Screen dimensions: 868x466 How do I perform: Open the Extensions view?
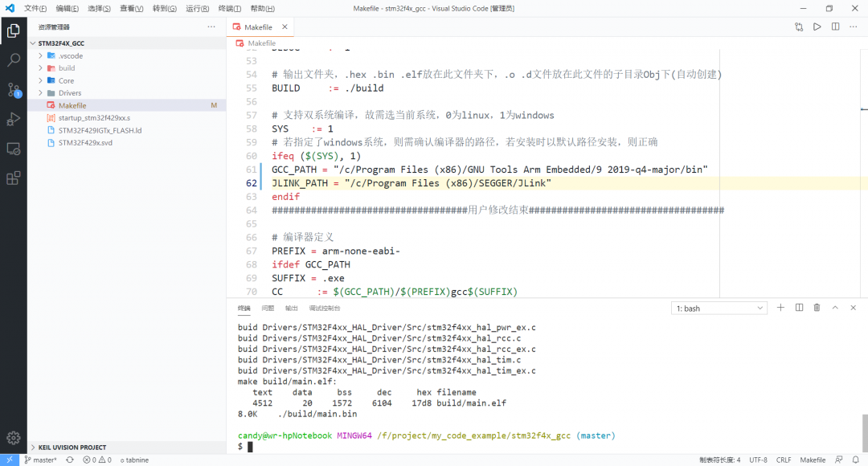pos(14,178)
